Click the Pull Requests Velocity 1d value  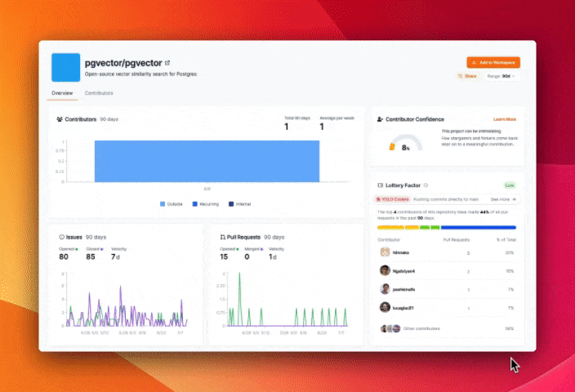272,256
